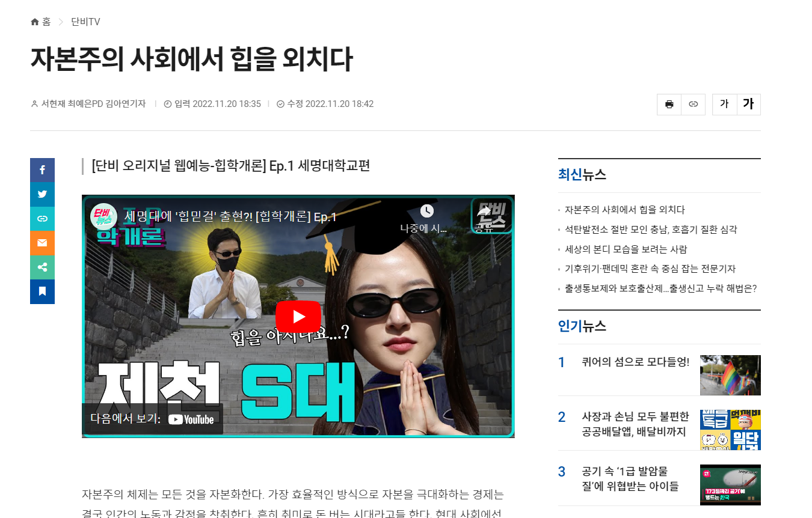This screenshot has width=812, height=518.
Task: Open 세상의 본디 모습을 보려는 사람
Action: (x=626, y=249)
